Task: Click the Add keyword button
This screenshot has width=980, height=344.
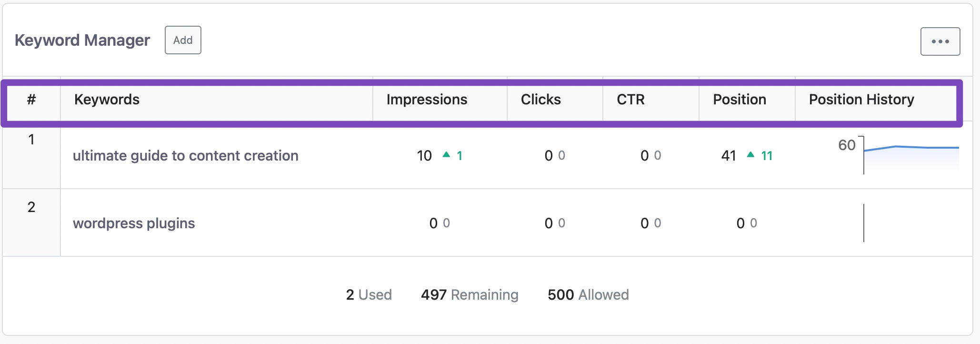Action: [x=183, y=40]
